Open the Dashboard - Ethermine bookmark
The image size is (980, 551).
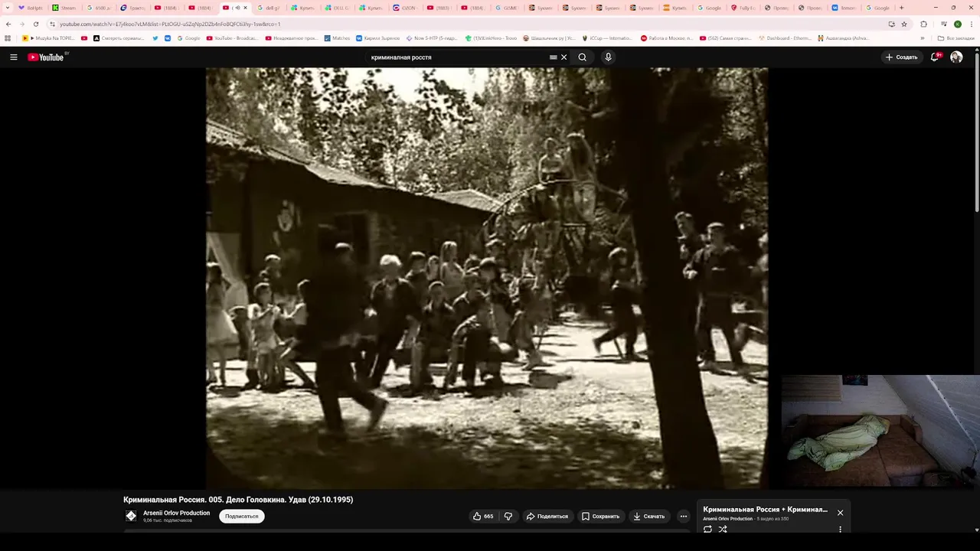tap(785, 38)
